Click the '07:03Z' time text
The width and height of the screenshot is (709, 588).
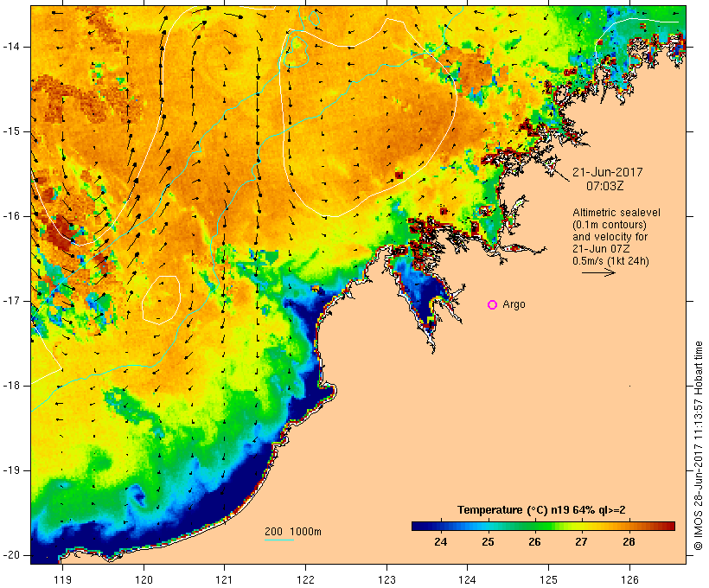tap(605, 186)
